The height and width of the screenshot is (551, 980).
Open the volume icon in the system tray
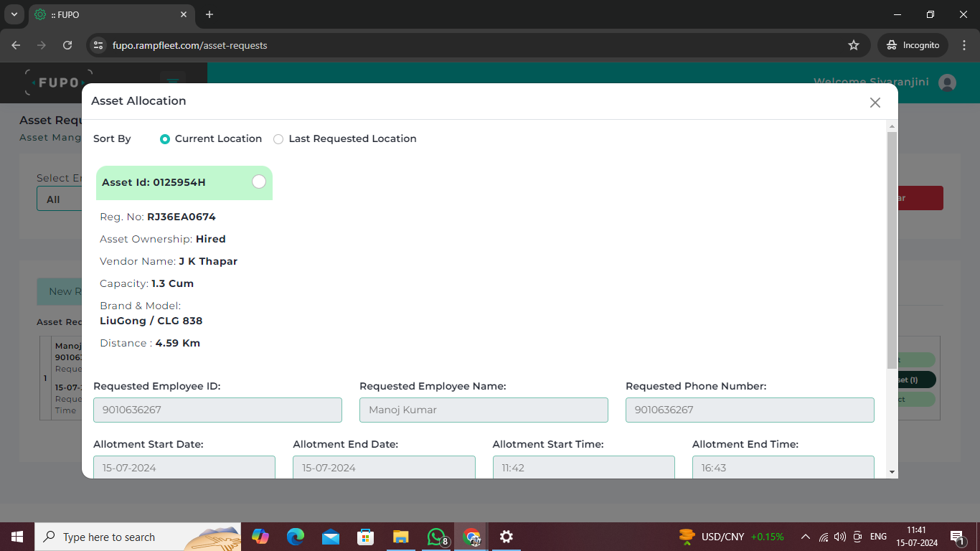[x=839, y=537]
